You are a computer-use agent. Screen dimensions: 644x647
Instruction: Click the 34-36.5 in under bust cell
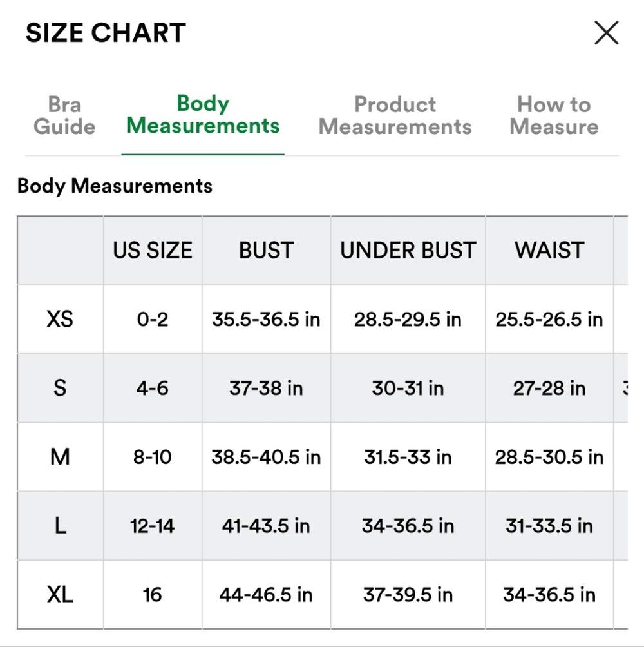click(408, 526)
